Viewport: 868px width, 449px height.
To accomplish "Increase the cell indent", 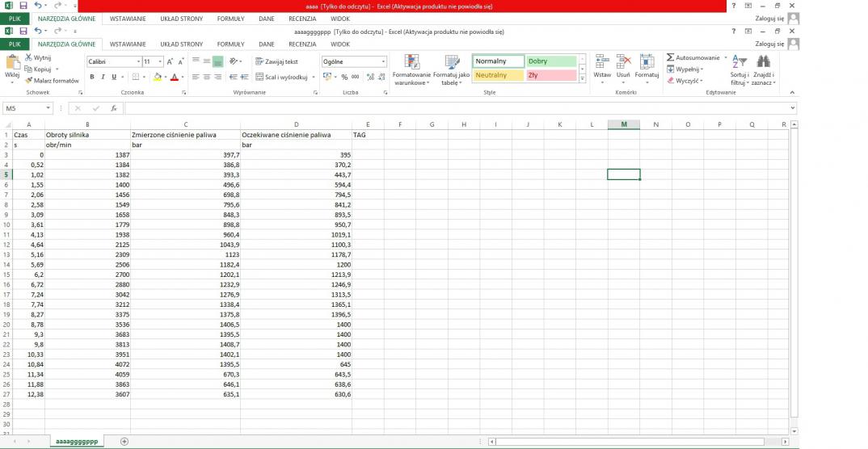I will [244, 77].
